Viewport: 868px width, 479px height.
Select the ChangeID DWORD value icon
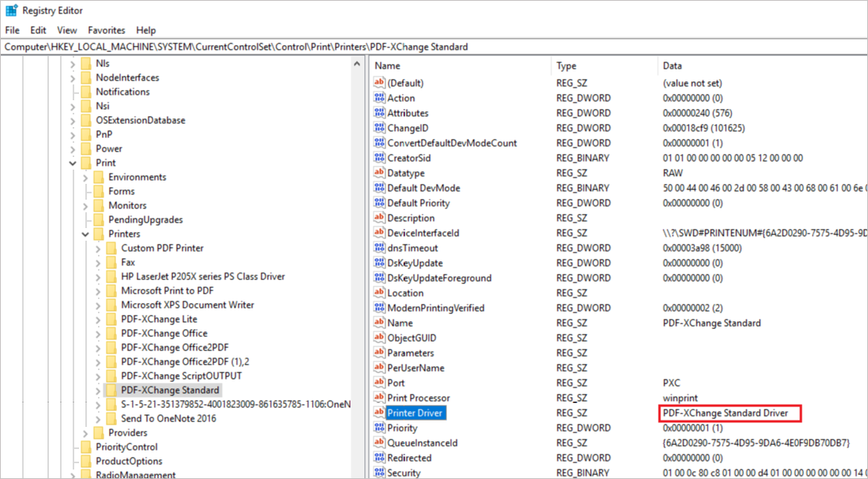(x=379, y=128)
